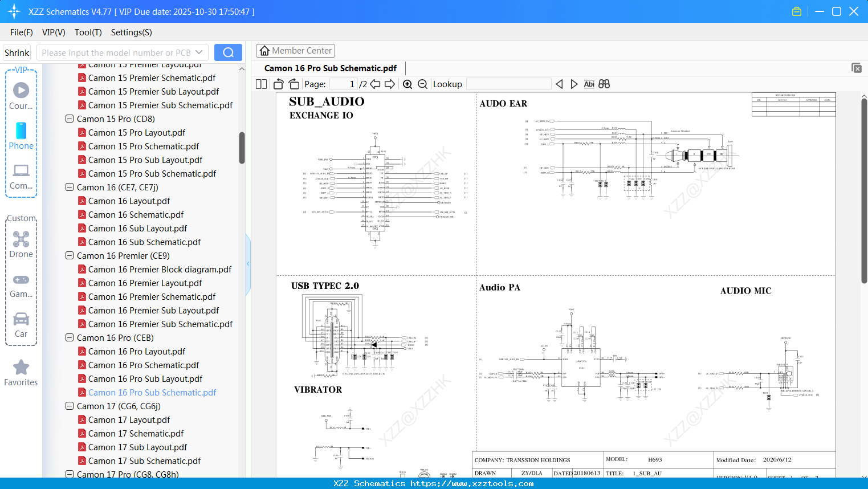Image resolution: width=868 pixels, height=489 pixels.
Task: Click inside the Lookup search field
Action: pyautogui.click(x=509, y=84)
